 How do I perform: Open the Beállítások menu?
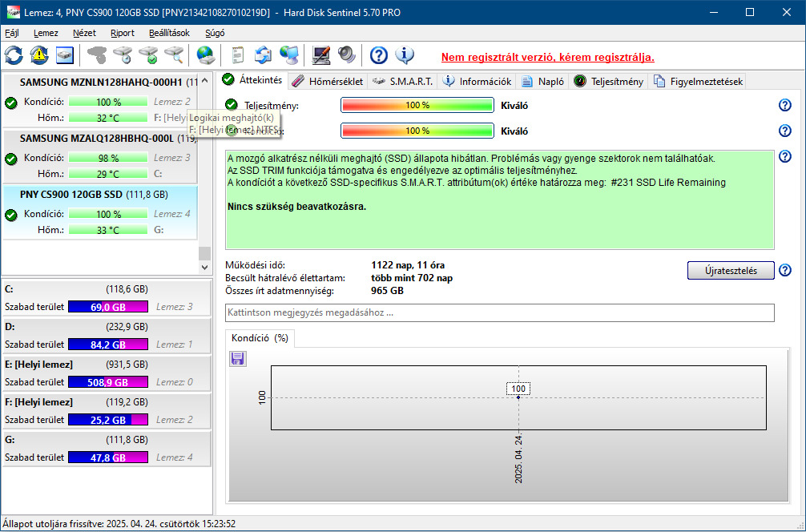[169, 33]
